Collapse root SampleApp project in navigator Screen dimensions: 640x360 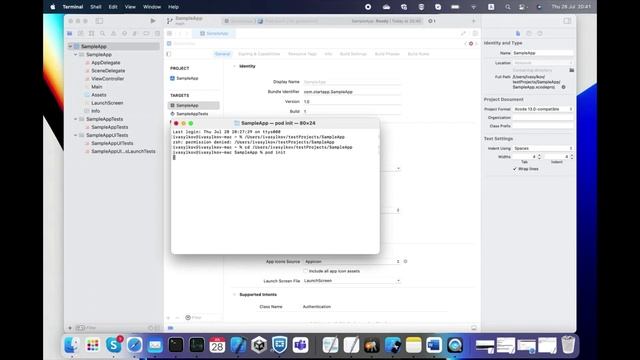(x=70, y=47)
